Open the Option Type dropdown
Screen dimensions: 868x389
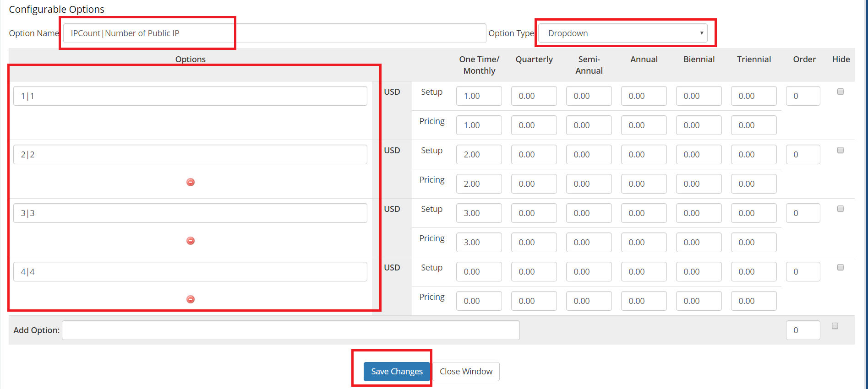tap(623, 33)
